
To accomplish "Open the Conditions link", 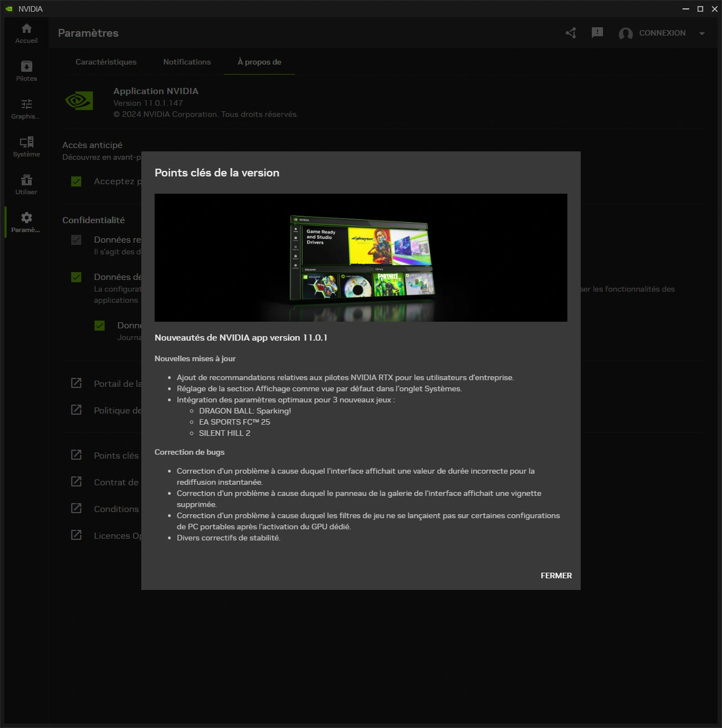I will click(x=116, y=509).
